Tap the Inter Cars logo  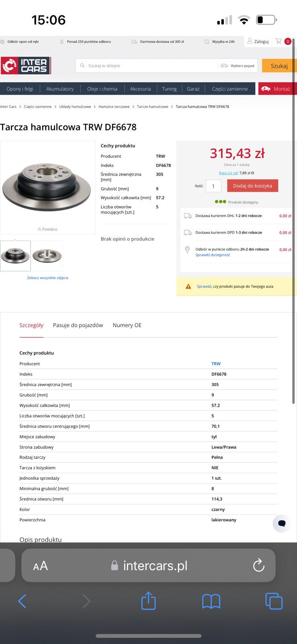pyautogui.click(x=26, y=66)
